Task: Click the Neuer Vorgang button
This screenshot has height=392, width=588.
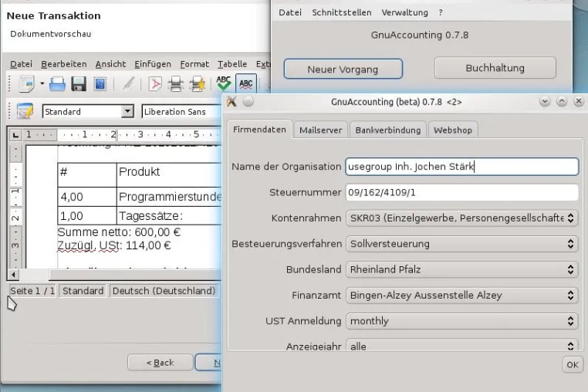Action: click(x=343, y=69)
